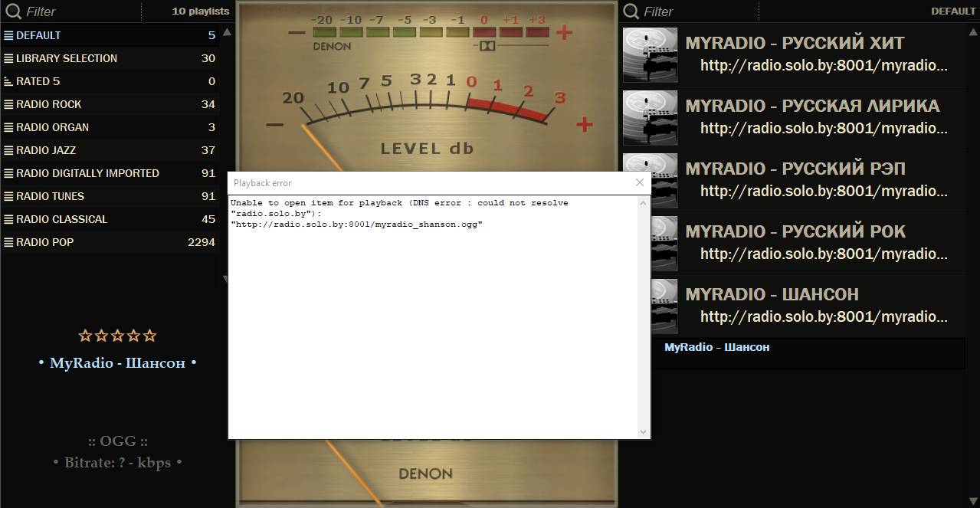980x508 pixels.
Task: Click the list icon beside LIBRARY SELECTION
Action: (x=8, y=58)
